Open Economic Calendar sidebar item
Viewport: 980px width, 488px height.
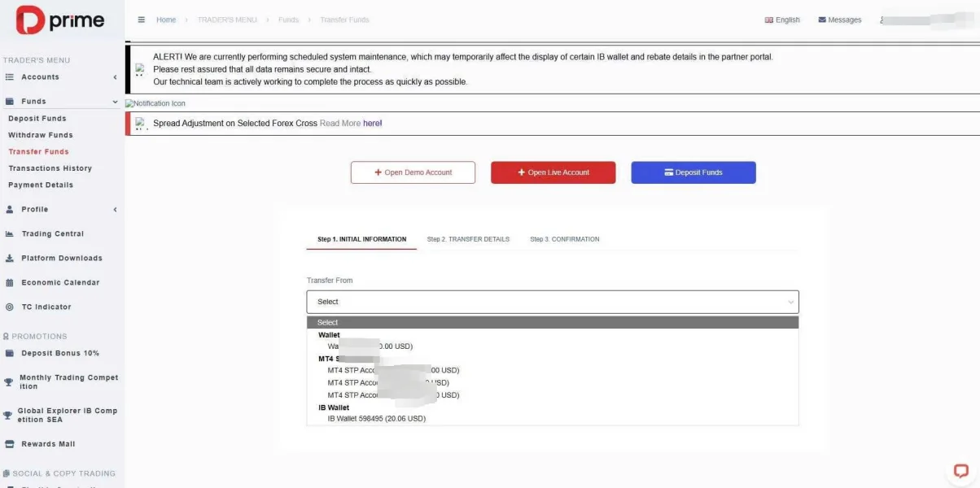pos(60,282)
